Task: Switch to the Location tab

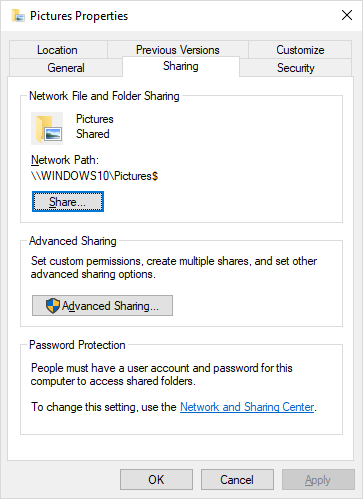Action: [58, 50]
